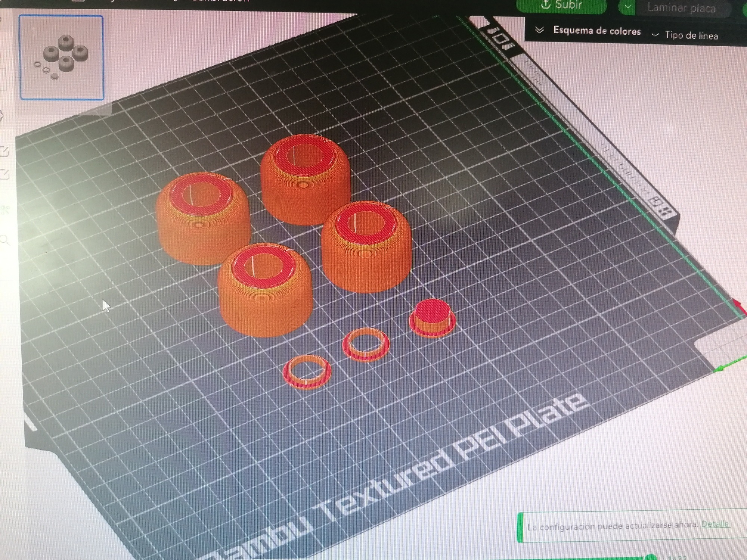
Task: Click the boxed icon above the grid icon
Action: [656, 202]
